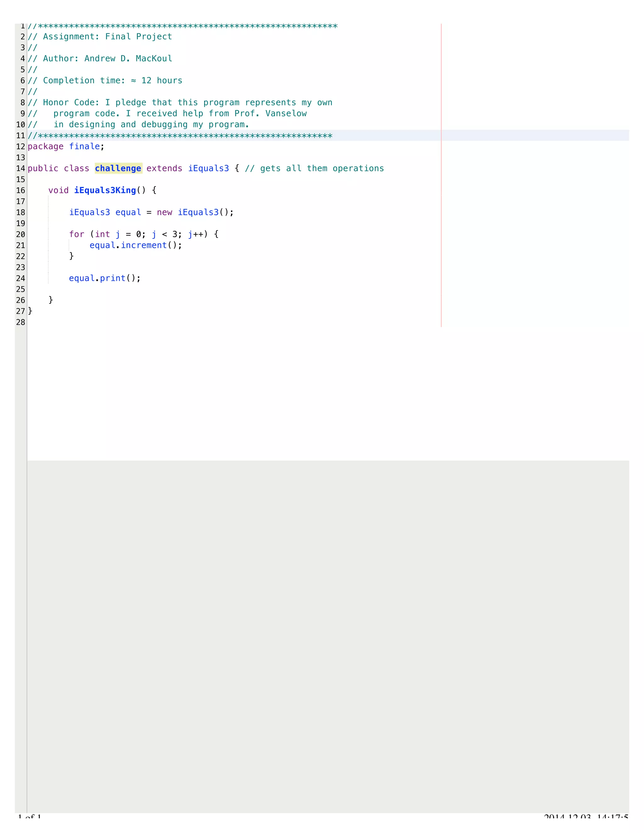Viewport: 644px width, 833px height.
Task: Click comment line mentioning Prof. Vanselow
Action: click(x=167, y=114)
